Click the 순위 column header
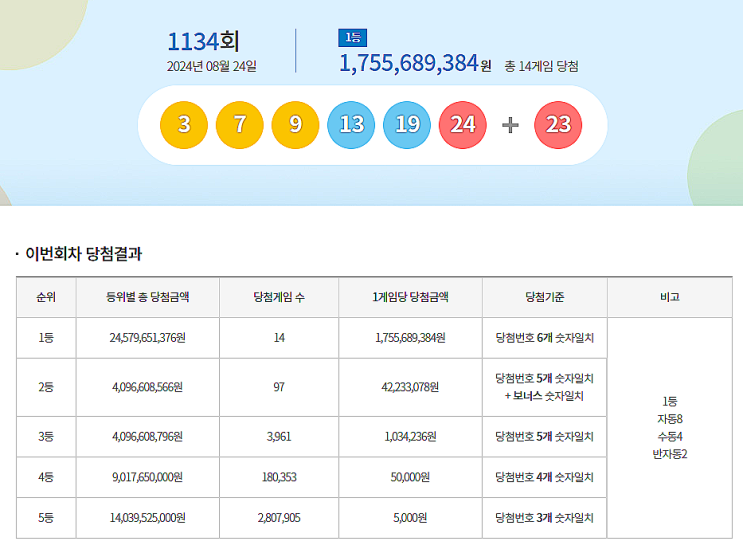Screen dimensions: 743x553 (46, 297)
